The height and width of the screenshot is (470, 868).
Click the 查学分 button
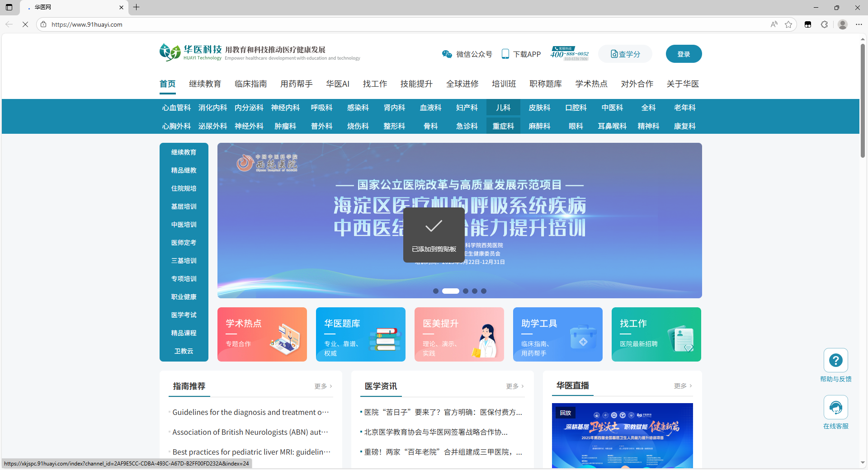[625, 54]
